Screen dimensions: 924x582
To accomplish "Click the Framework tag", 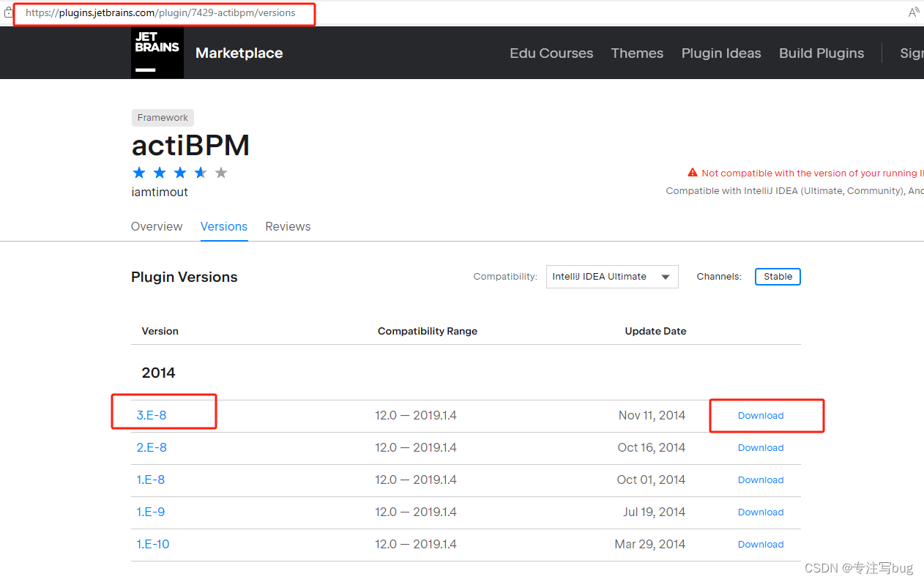I will coord(163,117).
